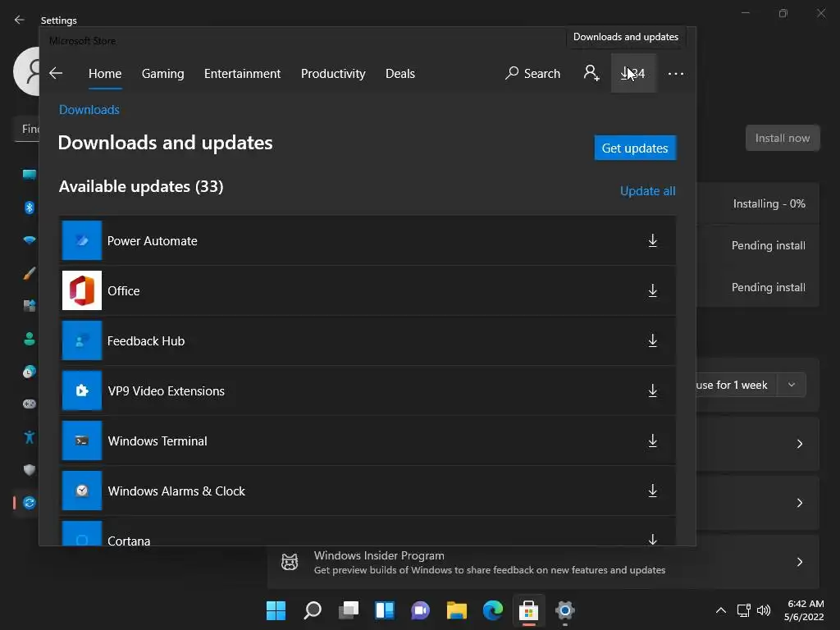This screenshot has height=630, width=840.
Task: Open Task View on the taskbar
Action: tap(348, 610)
